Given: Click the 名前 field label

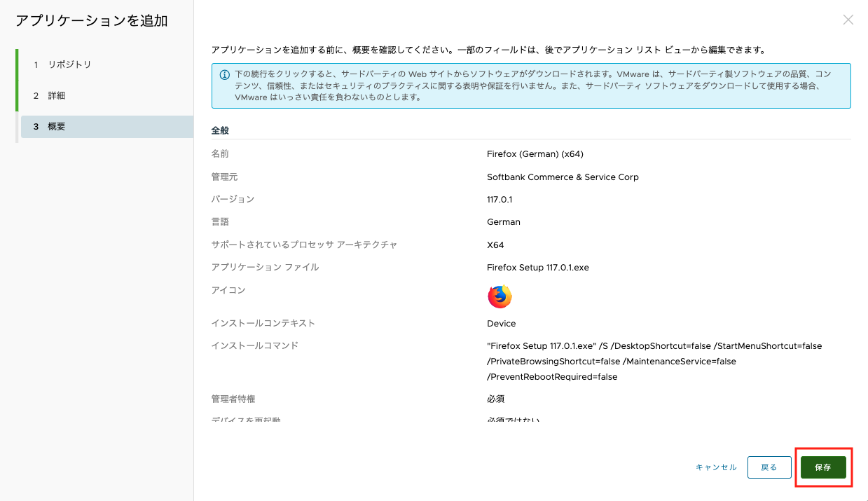Looking at the screenshot, I should (x=220, y=154).
